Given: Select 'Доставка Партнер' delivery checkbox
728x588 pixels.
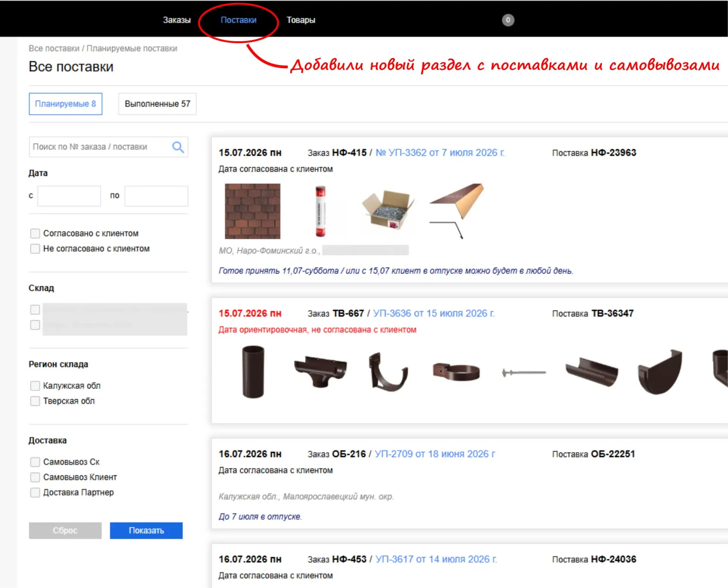Looking at the screenshot, I should click(x=35, y=492).
